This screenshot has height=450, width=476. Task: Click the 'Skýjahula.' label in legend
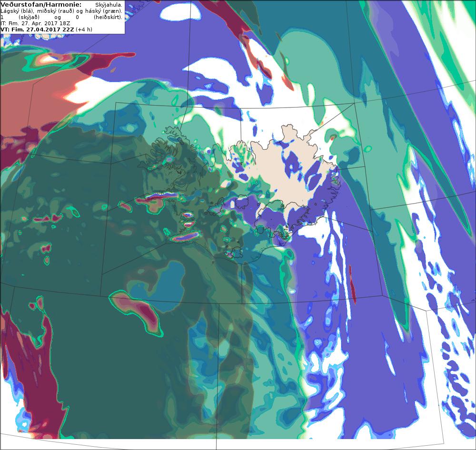coord(109,5)
